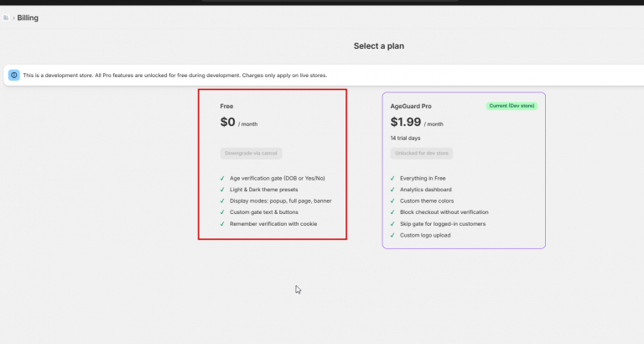Click Light & Dark theme presets feature
The width and height of the screenshot is (644, 344).
click(263, 190)
